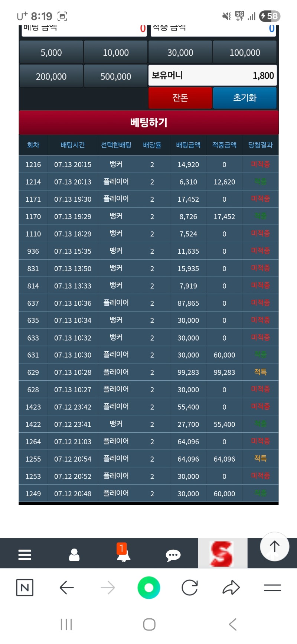Image resolution: width=297 pixels, height=644 pixels.
Task: Select the 500,000 bet amount
Action: pyautogui.click(x=115, y=77)
